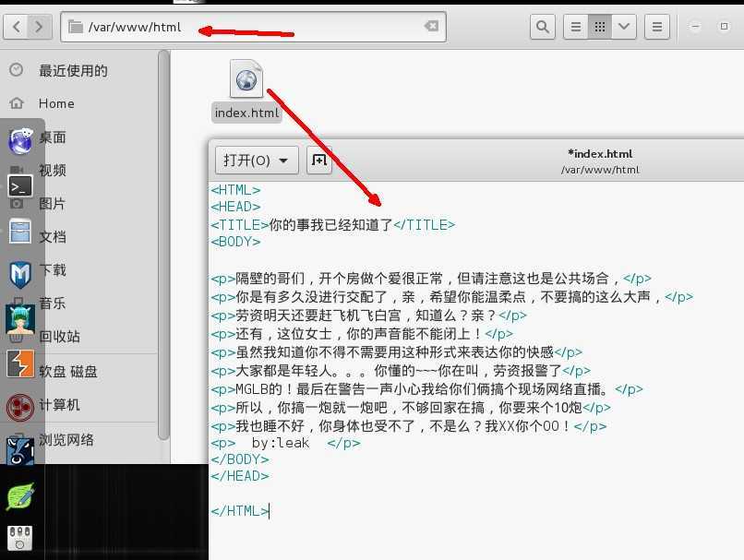Viewport: 744px width, 560px height.
Task: Open 最近使用的 in sidebar
Action: tap(73, 71)
